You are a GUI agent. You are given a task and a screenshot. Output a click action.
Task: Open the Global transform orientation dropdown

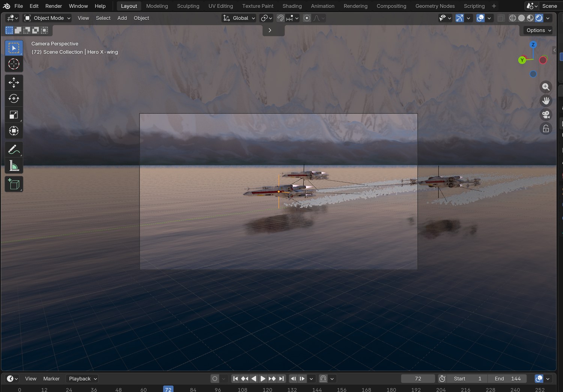click(239, 18)
